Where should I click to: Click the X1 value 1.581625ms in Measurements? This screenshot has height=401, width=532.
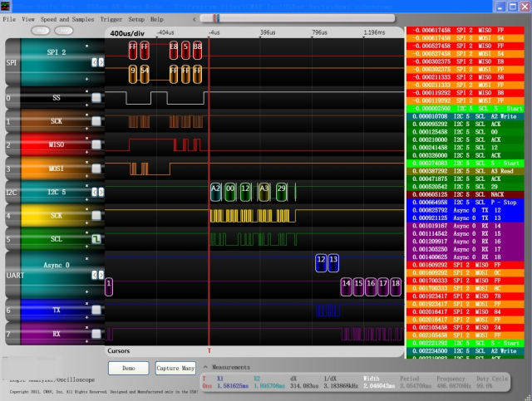[233, 386]
